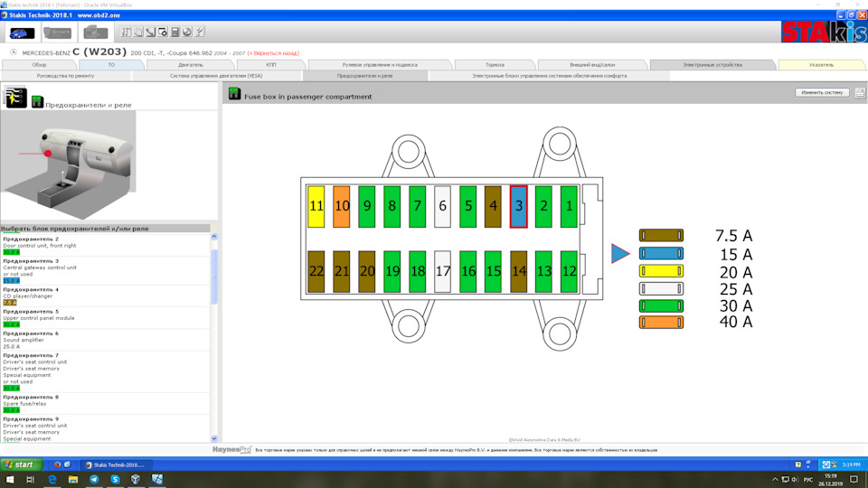The image size is (868, 488).
Task: Open the Указатель tab
Action: coord(821,65)
